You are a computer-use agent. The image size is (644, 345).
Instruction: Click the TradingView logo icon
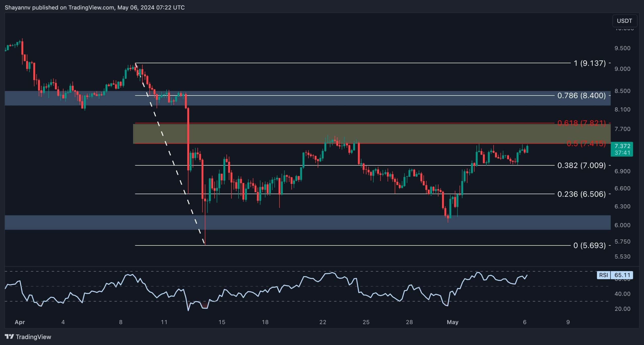9,336
